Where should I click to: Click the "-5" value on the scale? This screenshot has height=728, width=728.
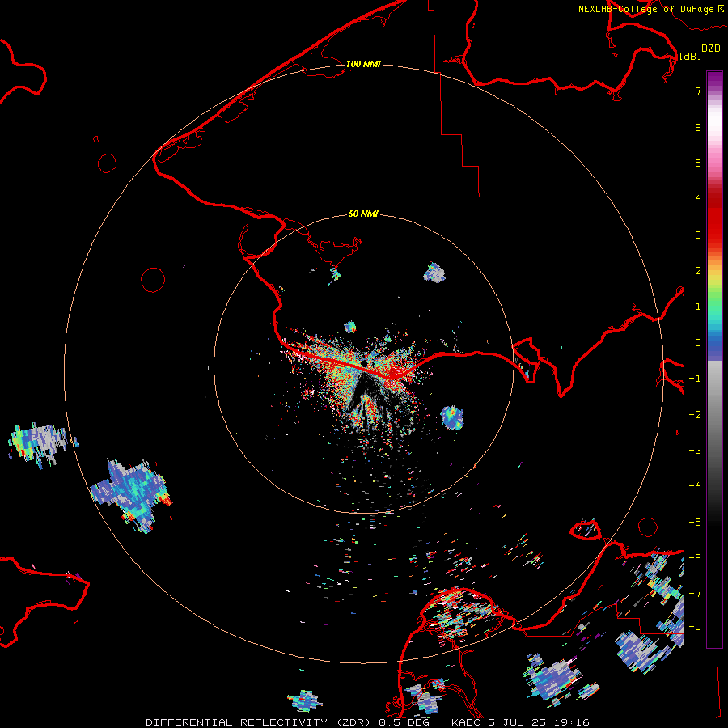[695, 523]
